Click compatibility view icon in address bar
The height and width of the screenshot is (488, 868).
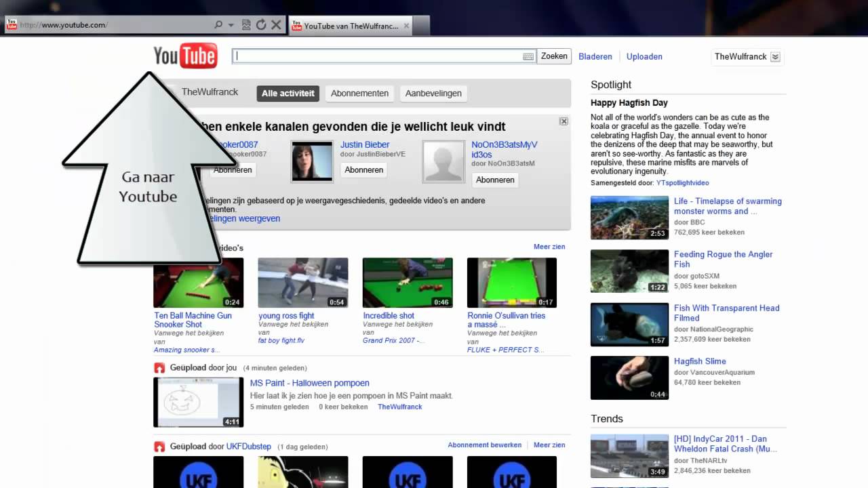coord(246,25)
